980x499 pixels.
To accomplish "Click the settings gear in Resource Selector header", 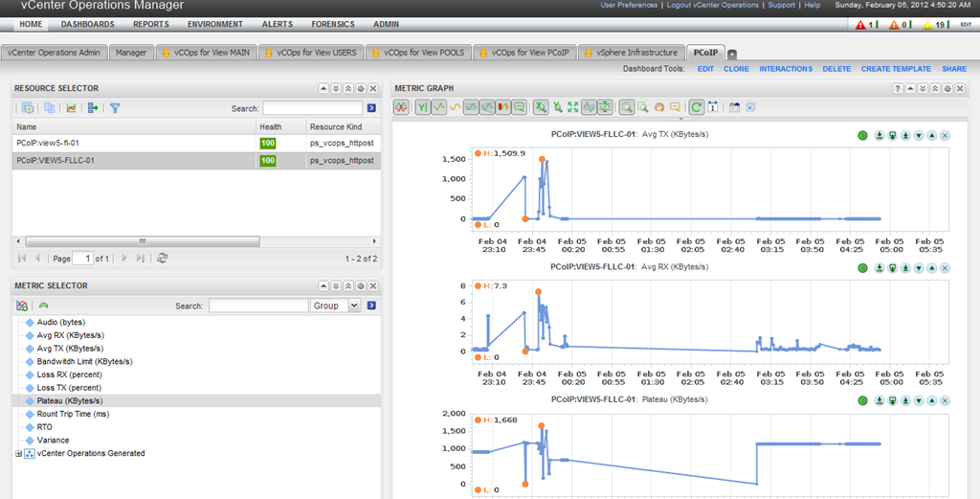I will (361, 89).
